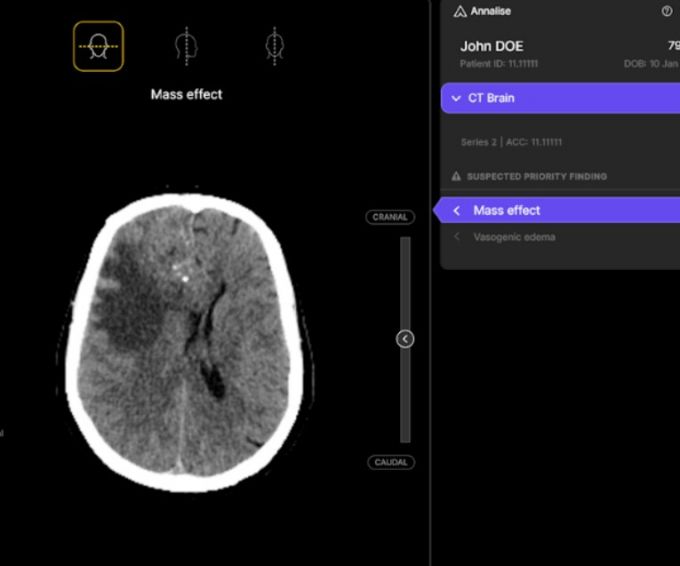
Task: Click the left arrow beside Vasogenic edema
Action: point(457,237)
